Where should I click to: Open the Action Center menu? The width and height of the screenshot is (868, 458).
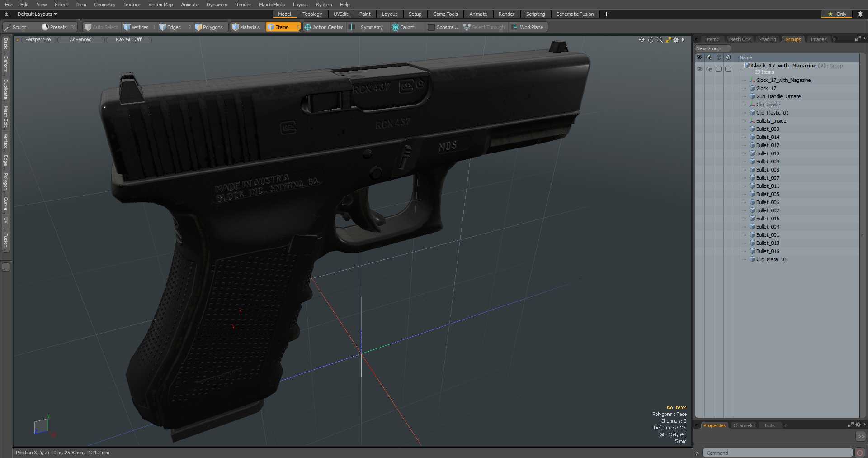[x=324, y=27]
